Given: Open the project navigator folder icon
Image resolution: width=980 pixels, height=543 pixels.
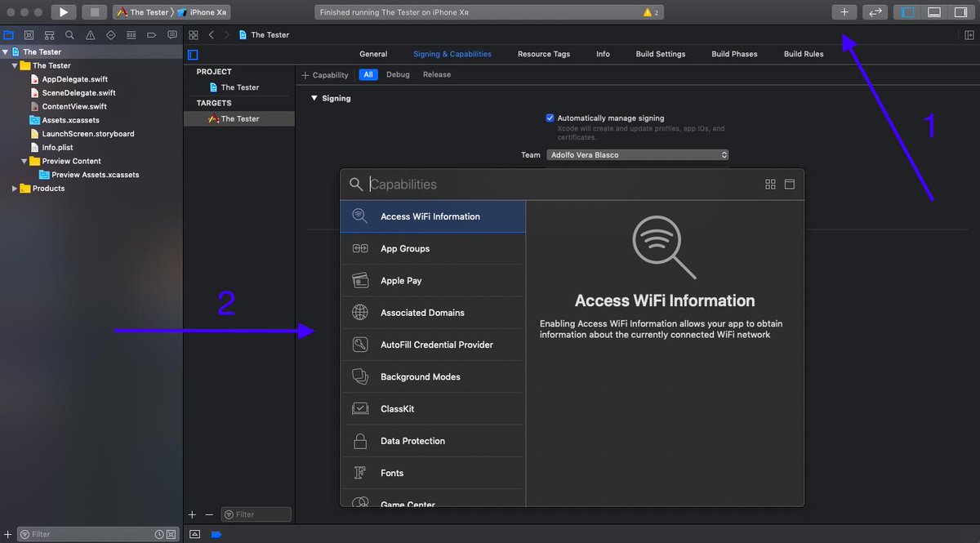Looking at the screenshot, I should tap(9, 35).
